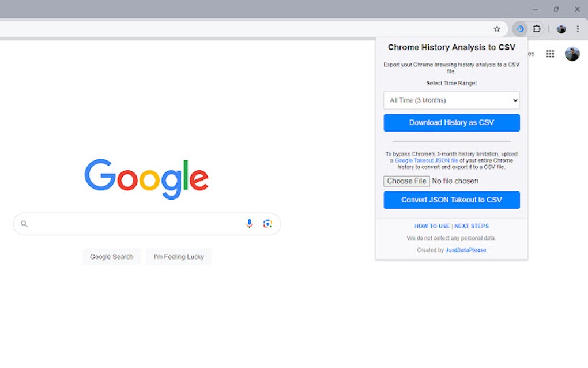The image size is (588, 368).
Task: Click Download History as CSV
Action: (451, 122)
